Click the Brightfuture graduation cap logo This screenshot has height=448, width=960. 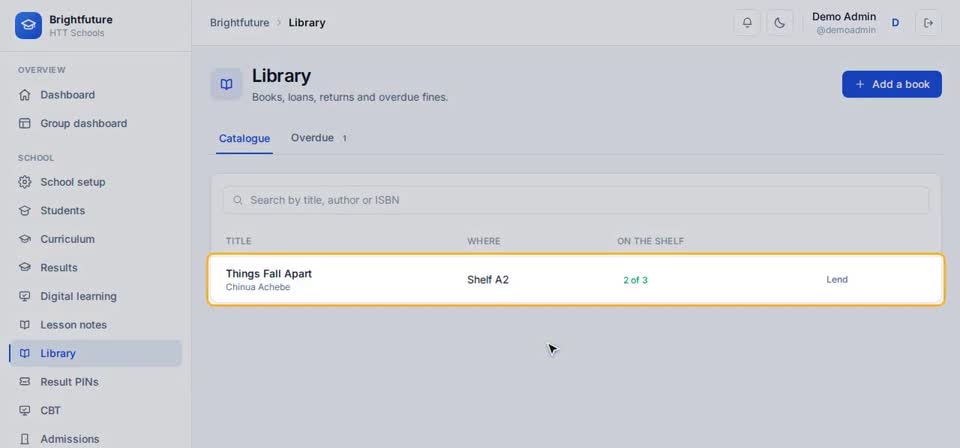pos(28,26)
